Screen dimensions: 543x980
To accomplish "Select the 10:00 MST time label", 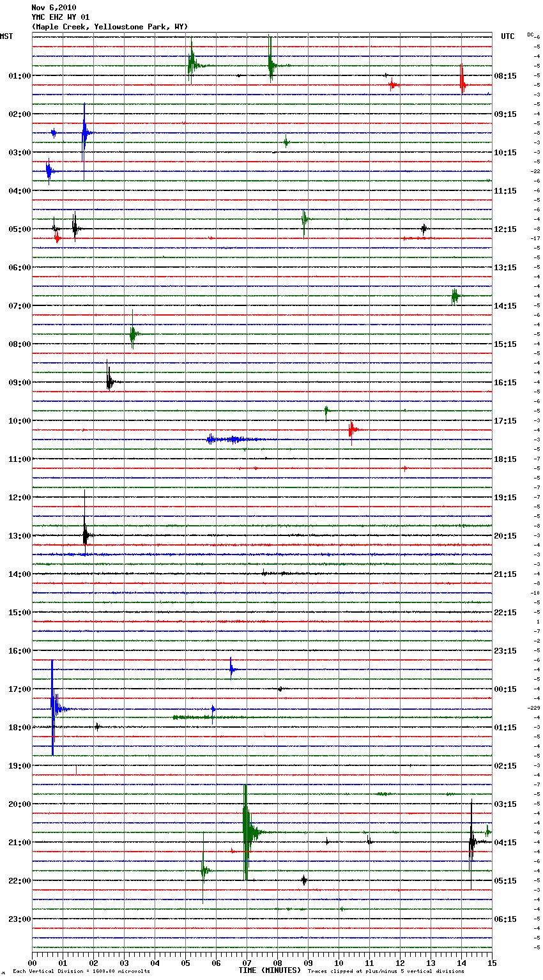I will coord(20,421).
